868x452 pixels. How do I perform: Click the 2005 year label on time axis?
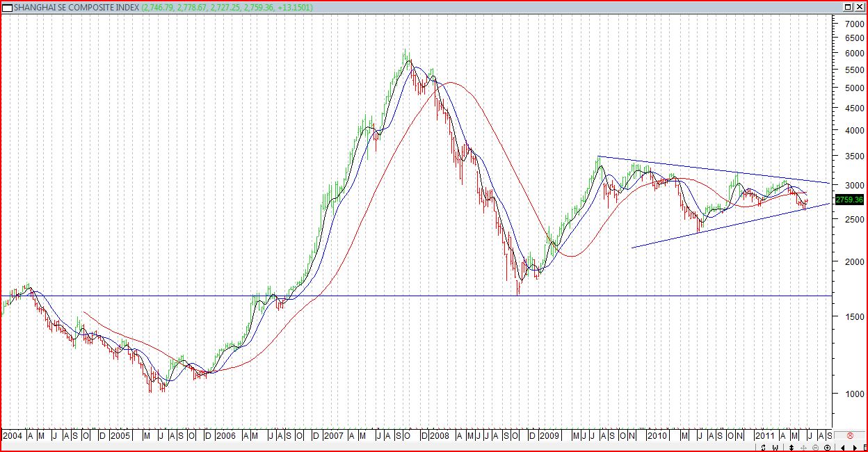[x=120, y=435]
